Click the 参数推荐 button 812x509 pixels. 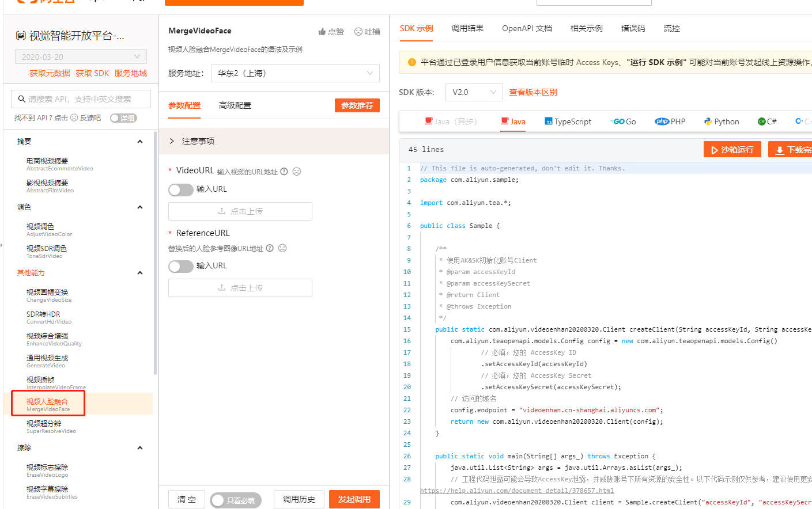(357, 105)
